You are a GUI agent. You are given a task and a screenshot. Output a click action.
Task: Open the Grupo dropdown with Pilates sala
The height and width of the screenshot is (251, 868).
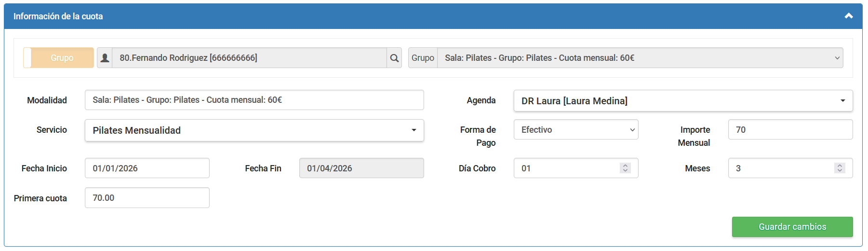pos(640,58)
